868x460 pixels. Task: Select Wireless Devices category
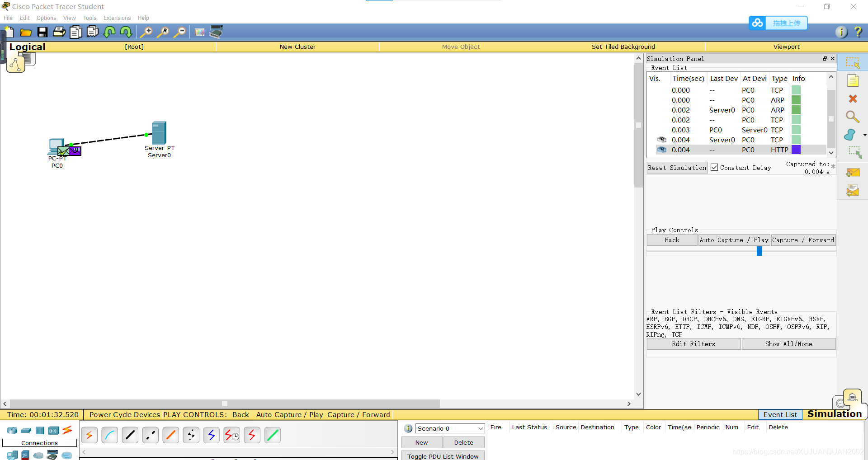click(x=53, y=430)
